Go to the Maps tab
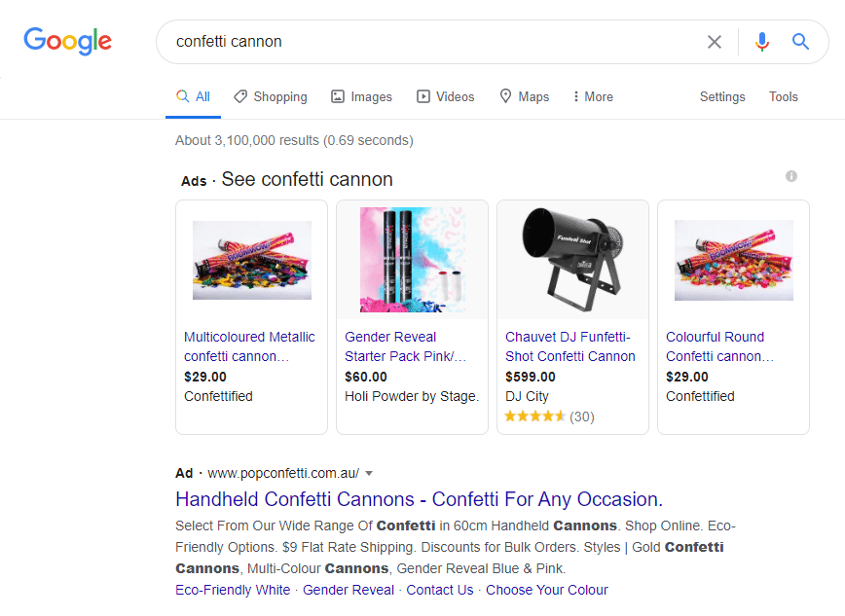The image size is (845, 616). tap(524, 97)
